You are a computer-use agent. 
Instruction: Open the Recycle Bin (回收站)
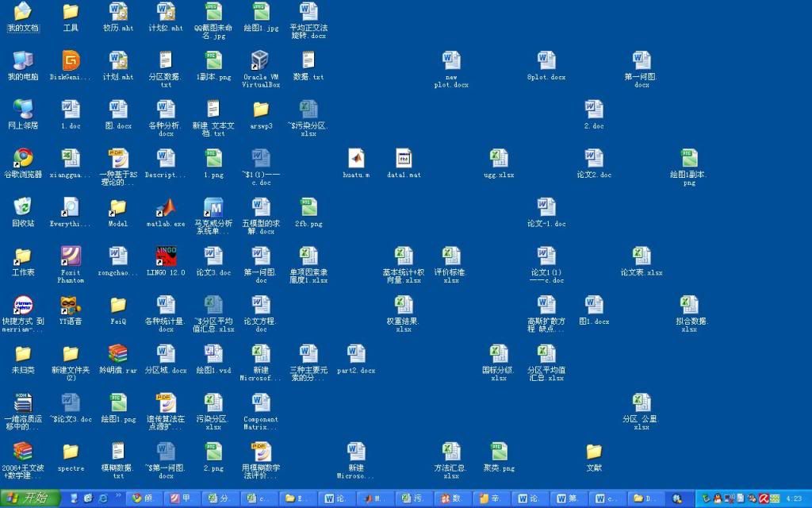(x=23, y=208)
